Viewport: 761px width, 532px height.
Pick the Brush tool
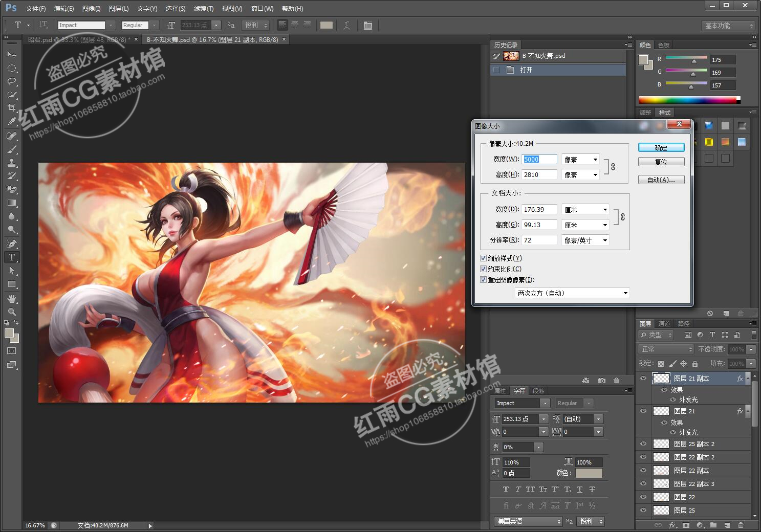(x=11, y=149)
